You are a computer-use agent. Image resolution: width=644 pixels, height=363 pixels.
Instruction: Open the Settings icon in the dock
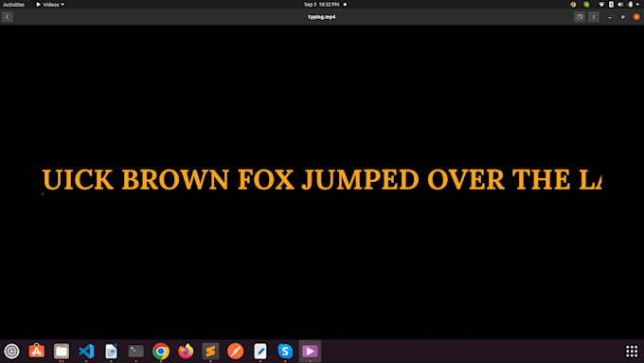(x=11, y=351)
